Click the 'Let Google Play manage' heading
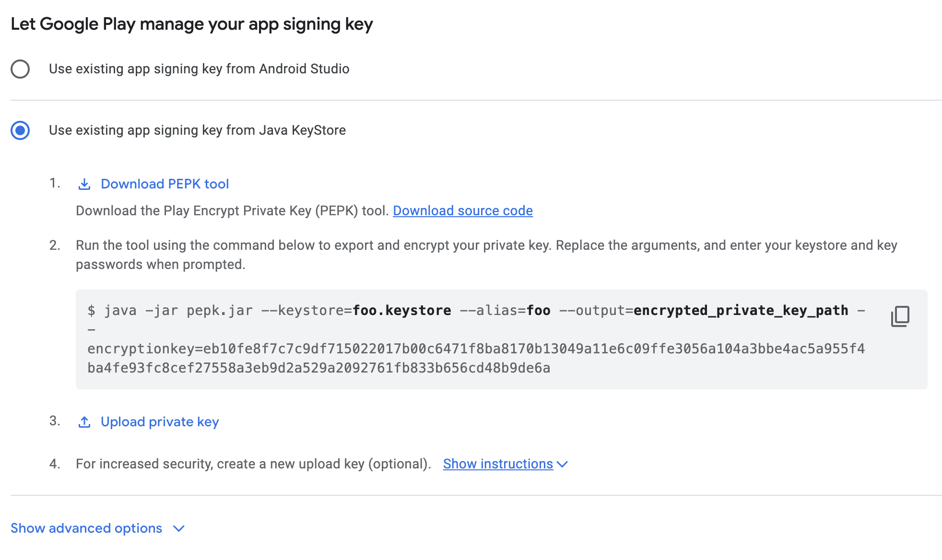Image resolution: width=942 pixels, height=560 pixels. [x=192, y=24]
